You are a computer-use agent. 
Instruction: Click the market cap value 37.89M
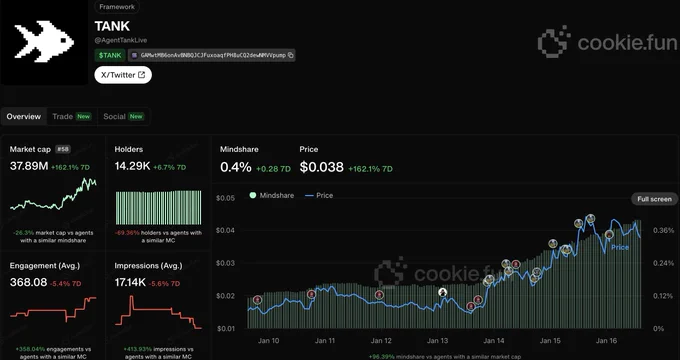[x=29, y=166]
